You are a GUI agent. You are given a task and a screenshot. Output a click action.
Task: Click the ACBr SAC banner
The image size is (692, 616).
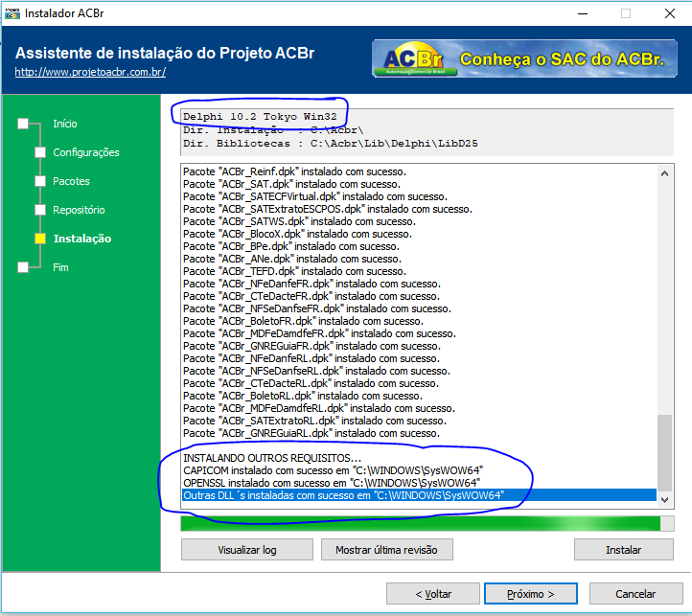click(524, 58)
